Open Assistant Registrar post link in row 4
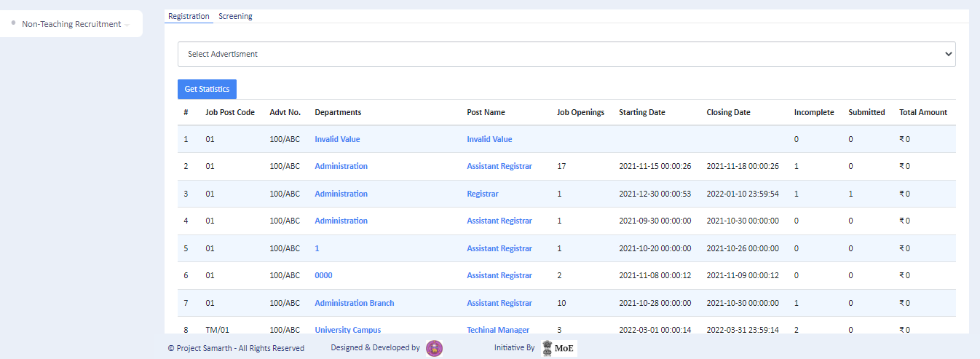 pyautogui.click(x=499, y=221)
